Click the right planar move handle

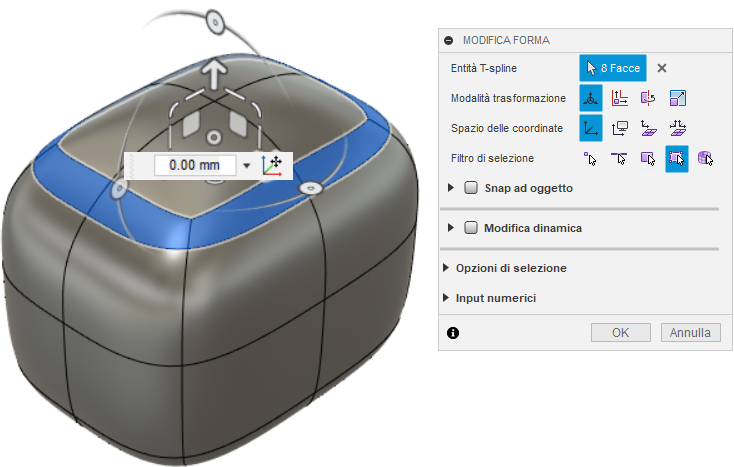pos(238,123)
